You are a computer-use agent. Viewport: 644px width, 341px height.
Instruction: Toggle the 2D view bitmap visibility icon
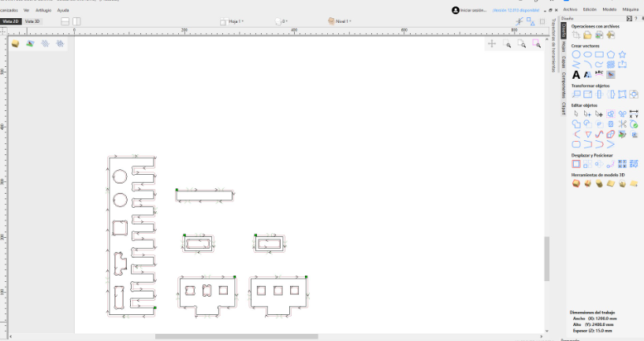(30, 43)
